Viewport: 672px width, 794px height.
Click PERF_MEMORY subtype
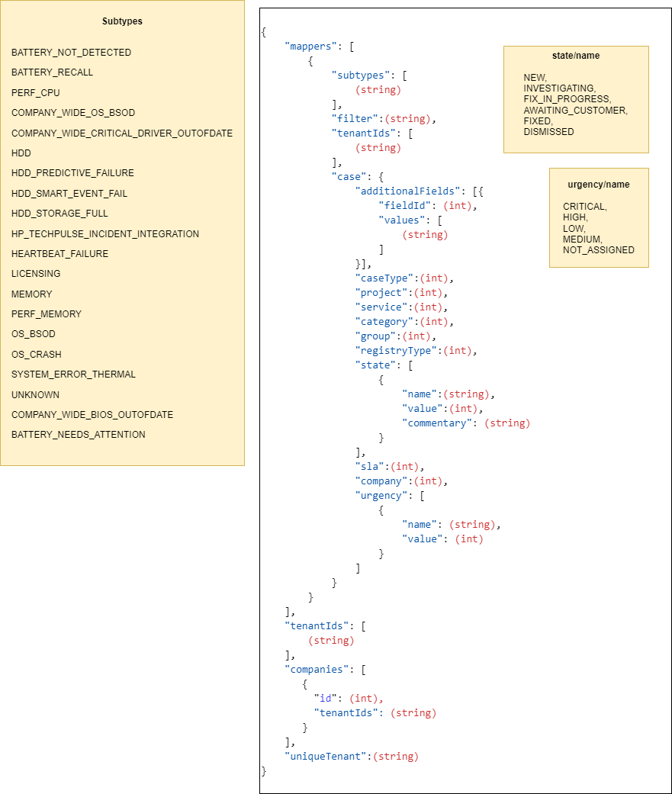point(47,314)
